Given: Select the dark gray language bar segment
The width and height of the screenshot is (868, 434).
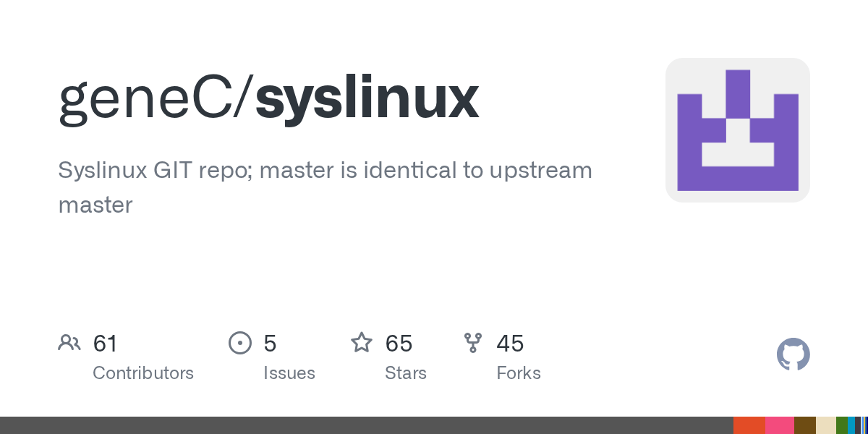Looking at the screenshot, I should click(367, 425).
